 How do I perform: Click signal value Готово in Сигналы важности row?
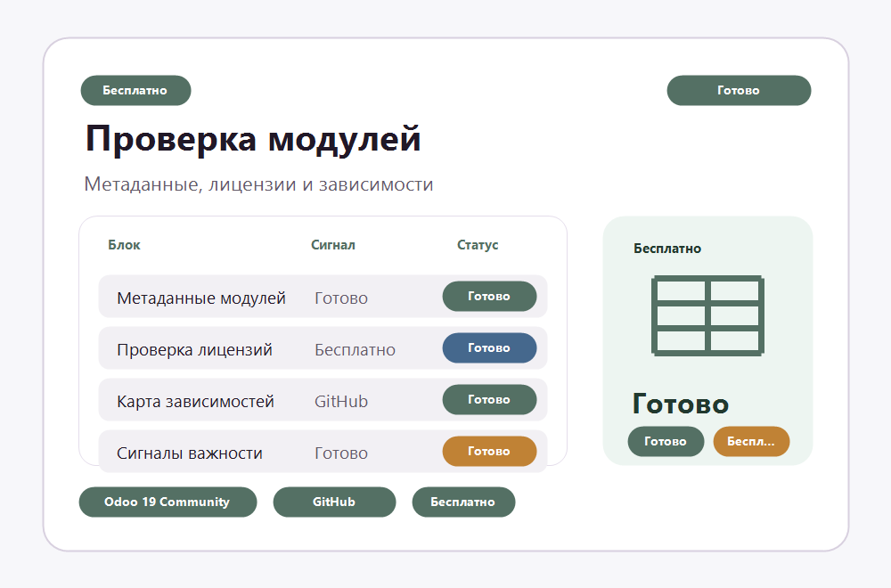[x=341, y=453]
